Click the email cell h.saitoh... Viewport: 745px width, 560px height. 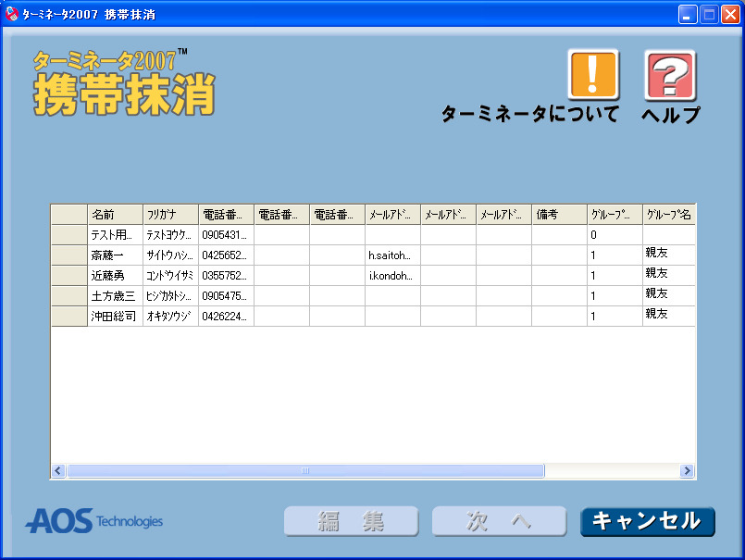[x=393, y=255]
